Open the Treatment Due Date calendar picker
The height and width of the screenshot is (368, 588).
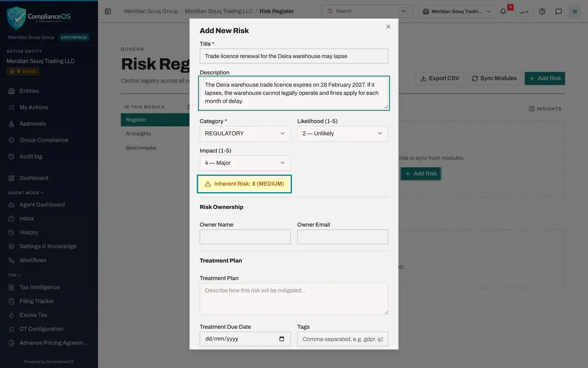click(x=282, y=339)
